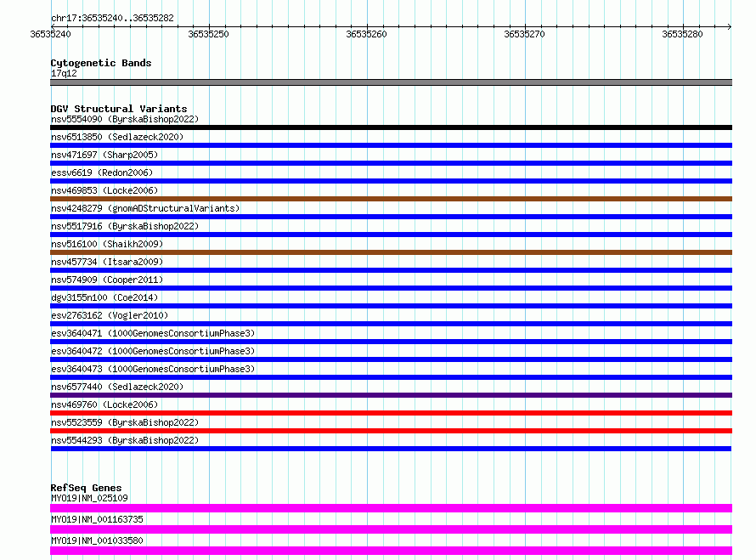The image size is (756, 560).
Task: Click the blue bar under nsv5517916
Action: (391, 235)
